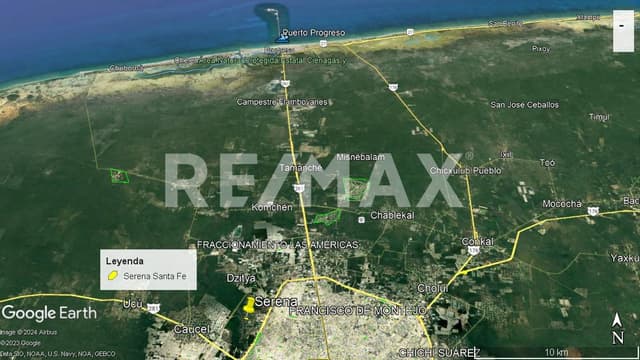Click the Image 2024 Airbus attribution text
The image size is (640, 360).
tap(29, 333)
